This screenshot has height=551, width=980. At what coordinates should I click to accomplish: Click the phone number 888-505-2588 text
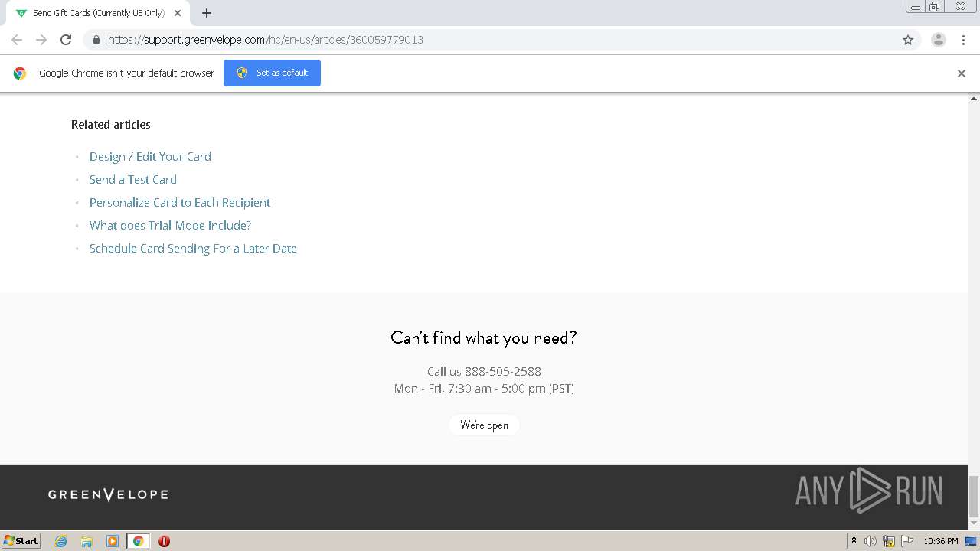tap(503, 371)
